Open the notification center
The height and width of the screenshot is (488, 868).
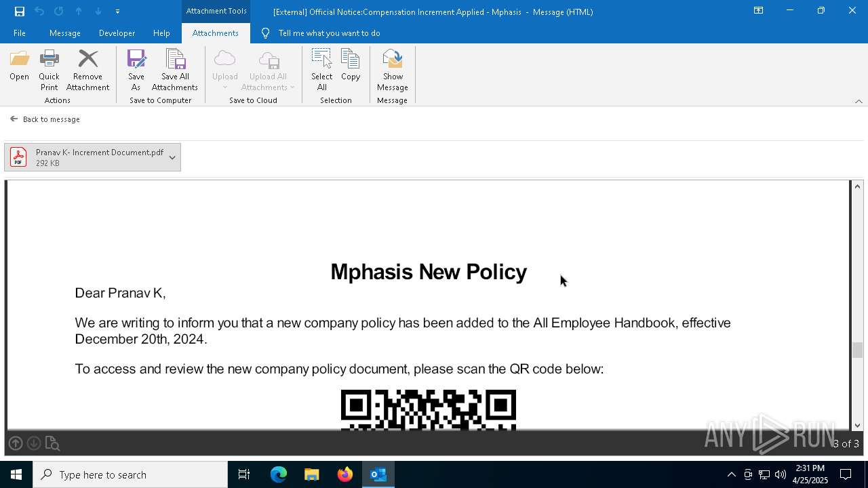tap(846, 474)
